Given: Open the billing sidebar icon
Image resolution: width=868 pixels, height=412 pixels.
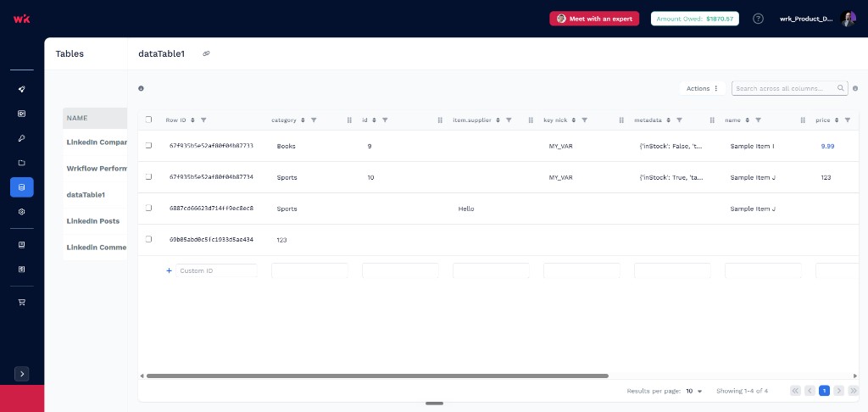Looking at the screenshot, I should point(21,269).
